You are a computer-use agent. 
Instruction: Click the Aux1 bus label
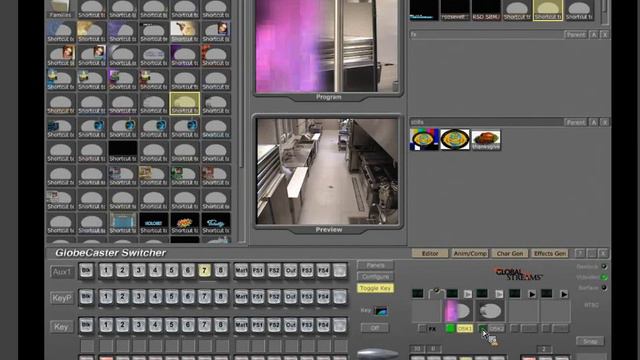pos(62,272)
